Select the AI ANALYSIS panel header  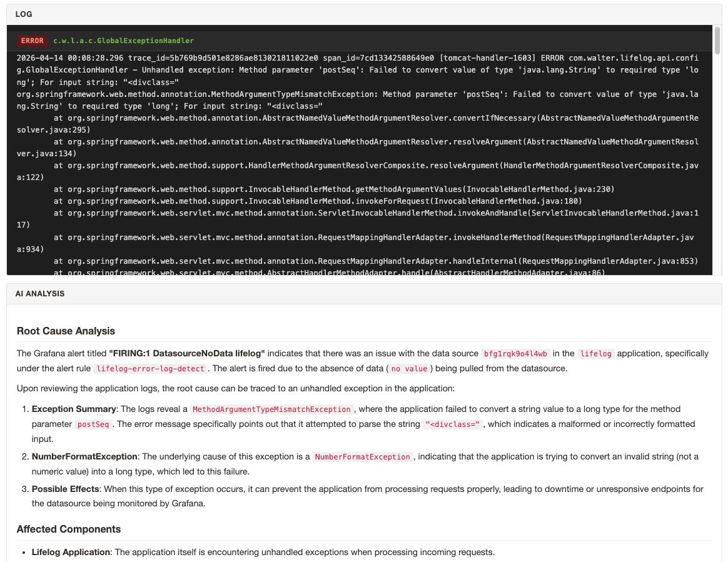[40, 293]
